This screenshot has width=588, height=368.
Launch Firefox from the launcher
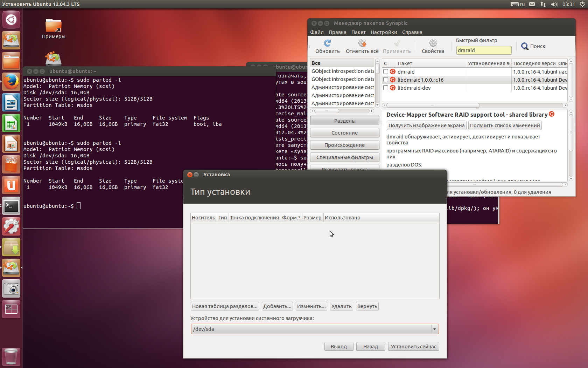[x=11, y=82]
